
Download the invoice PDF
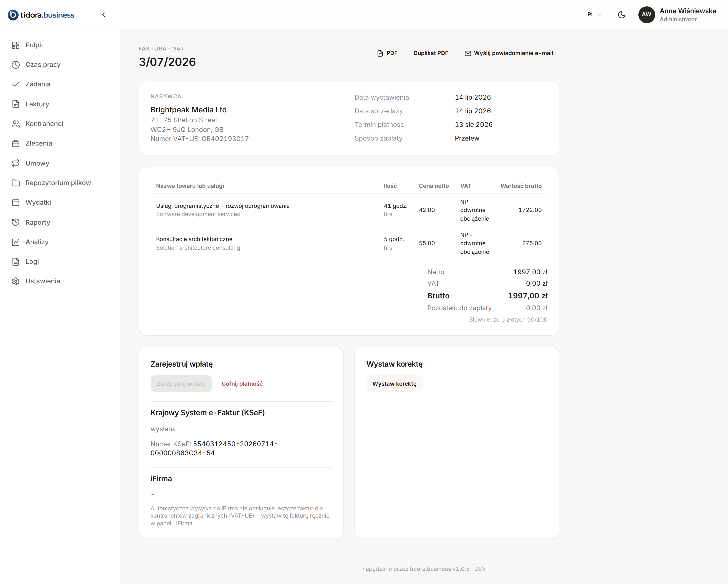(x=387, y=53)
